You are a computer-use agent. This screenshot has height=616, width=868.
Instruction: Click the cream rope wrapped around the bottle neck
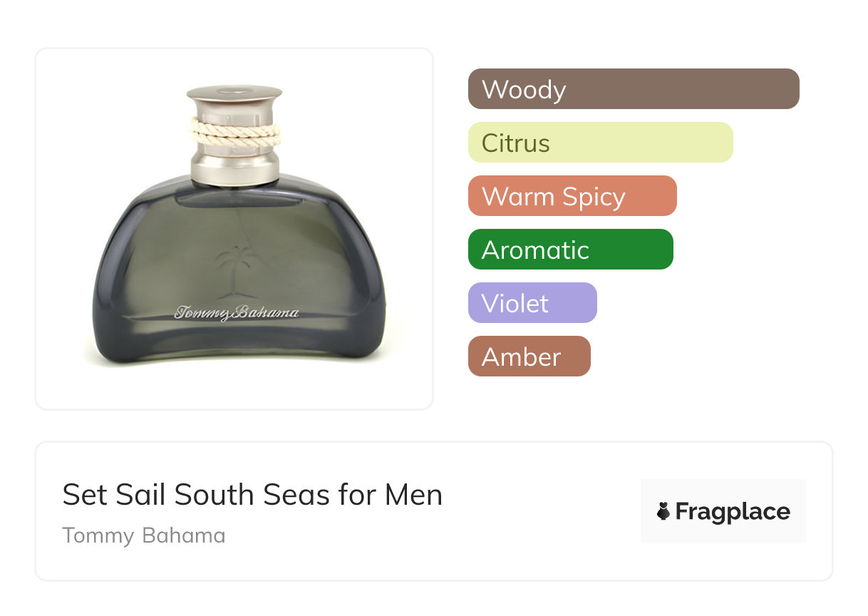click(234, 133)
